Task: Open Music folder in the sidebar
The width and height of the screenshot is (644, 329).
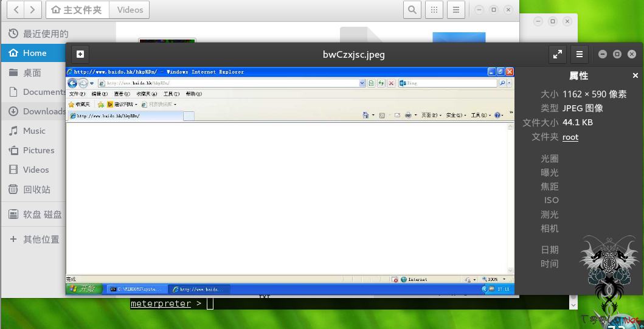Action: pyautogui.click(x=33, y=131)
